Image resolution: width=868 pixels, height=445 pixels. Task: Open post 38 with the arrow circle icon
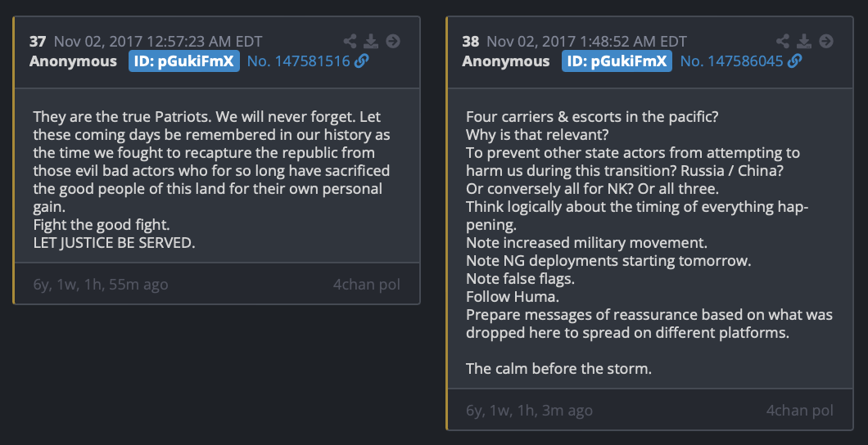click(x=826, y=41)
